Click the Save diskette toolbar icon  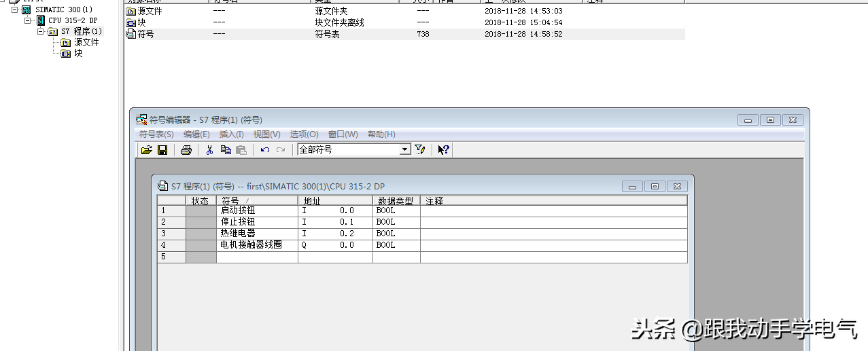(x=162, y=150)
